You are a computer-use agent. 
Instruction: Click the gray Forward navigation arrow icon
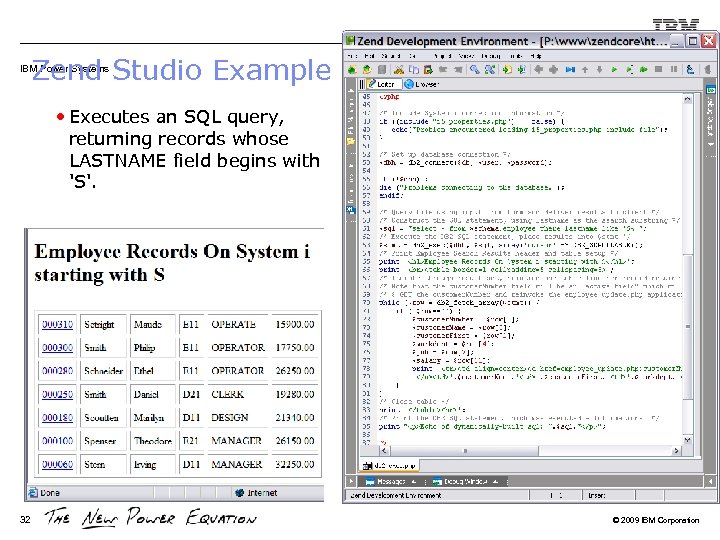pos(553,69)
